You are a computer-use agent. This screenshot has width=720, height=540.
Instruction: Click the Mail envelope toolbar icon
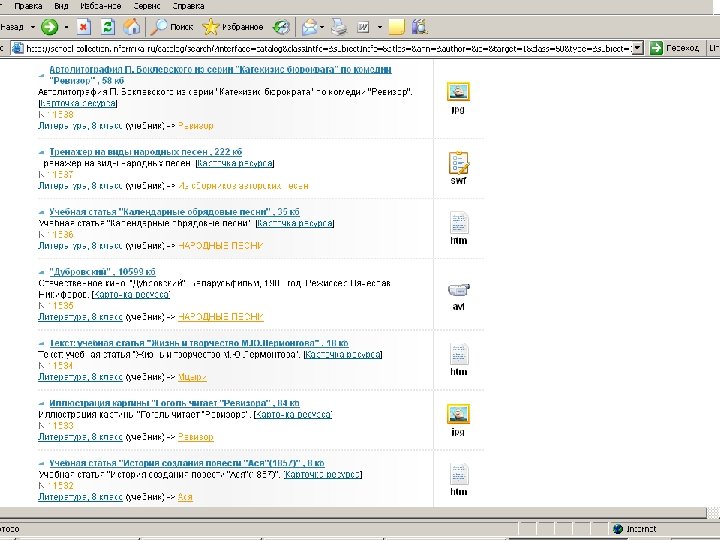click(309, 27)
